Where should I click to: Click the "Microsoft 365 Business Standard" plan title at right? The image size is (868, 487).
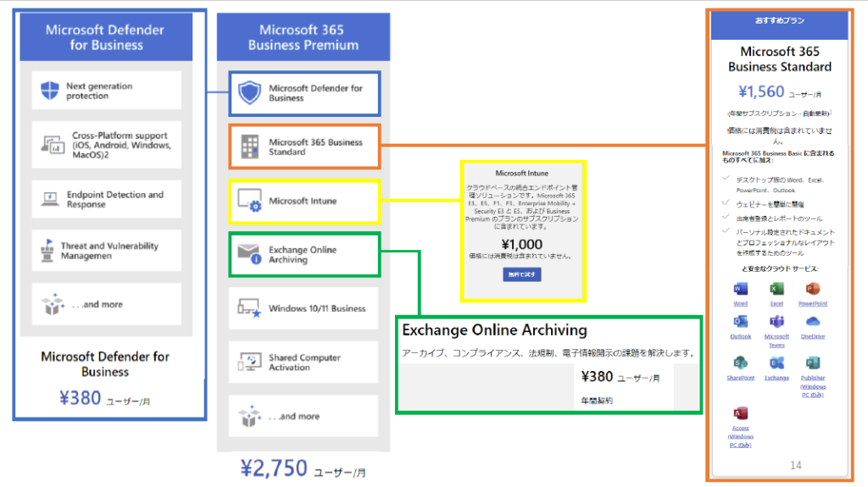click(x=780, y=58)
